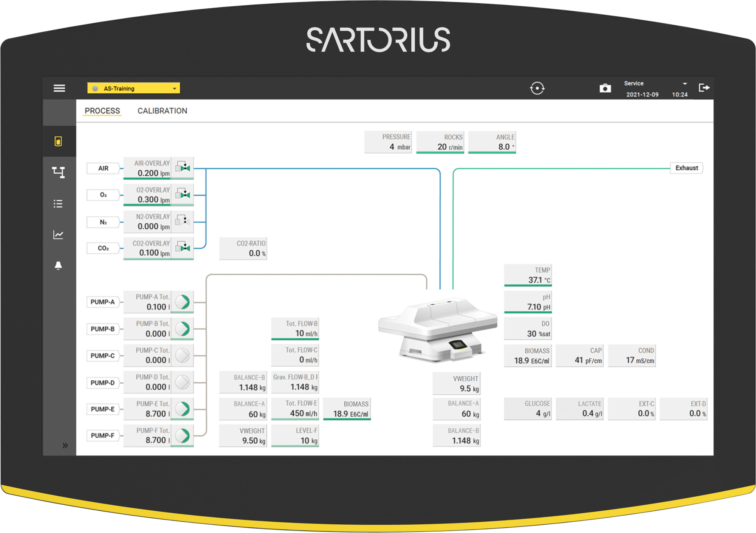Toggle the inactive PUMP-C run button
This screenshot has height=533, width=756.
click(183, 356)
